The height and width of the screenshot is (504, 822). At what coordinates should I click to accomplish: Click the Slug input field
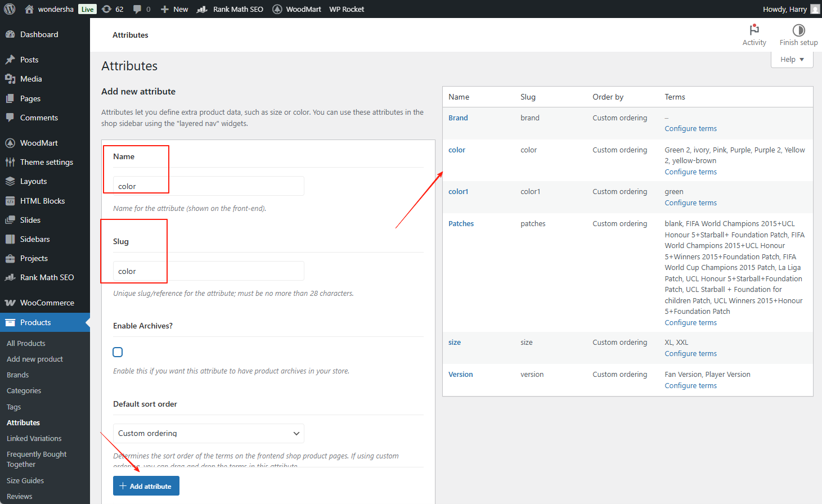(x=208, y=271)
